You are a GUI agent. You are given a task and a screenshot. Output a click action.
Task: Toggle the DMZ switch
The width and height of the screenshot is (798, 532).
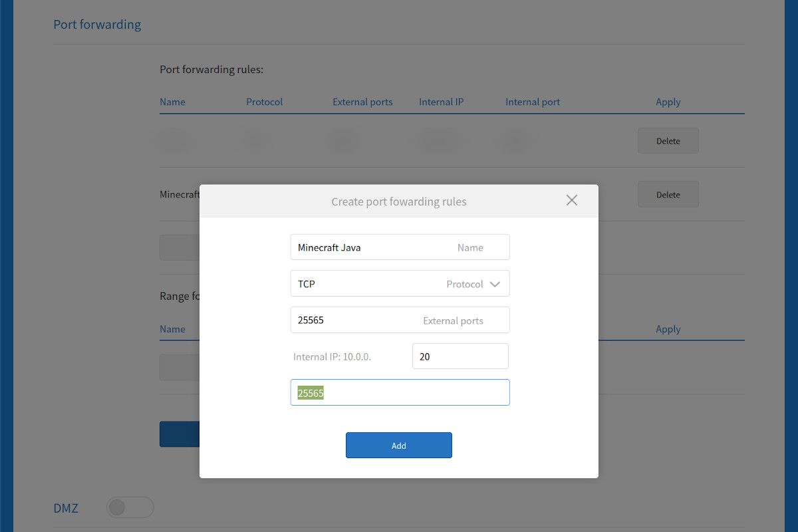click(130, 507)
